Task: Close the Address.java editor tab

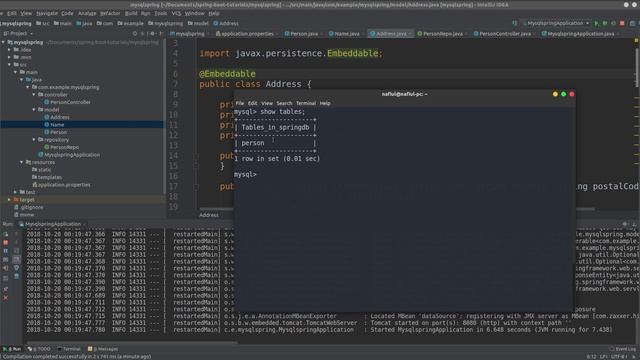Action: 410,34
